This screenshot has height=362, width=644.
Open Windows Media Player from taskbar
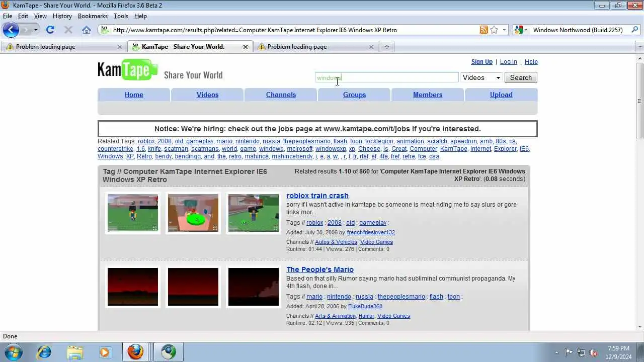pos(105,352)
